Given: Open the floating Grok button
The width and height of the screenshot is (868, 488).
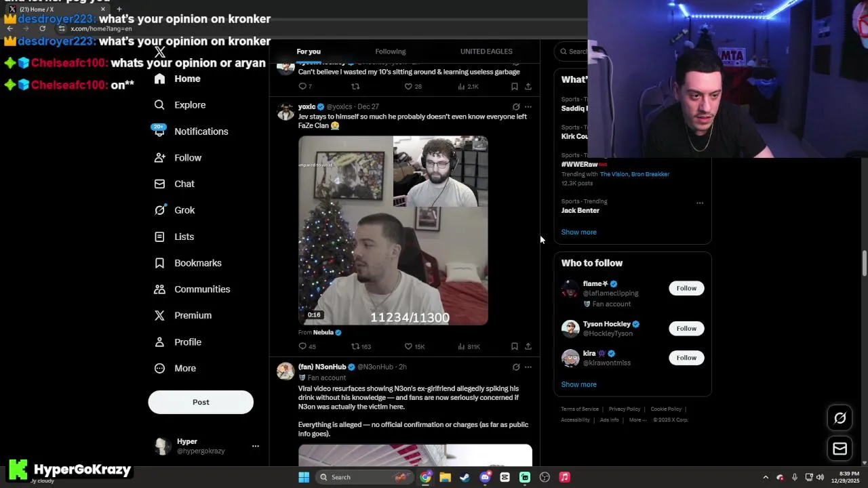Looking at the screenshot, I should (840, 418).
